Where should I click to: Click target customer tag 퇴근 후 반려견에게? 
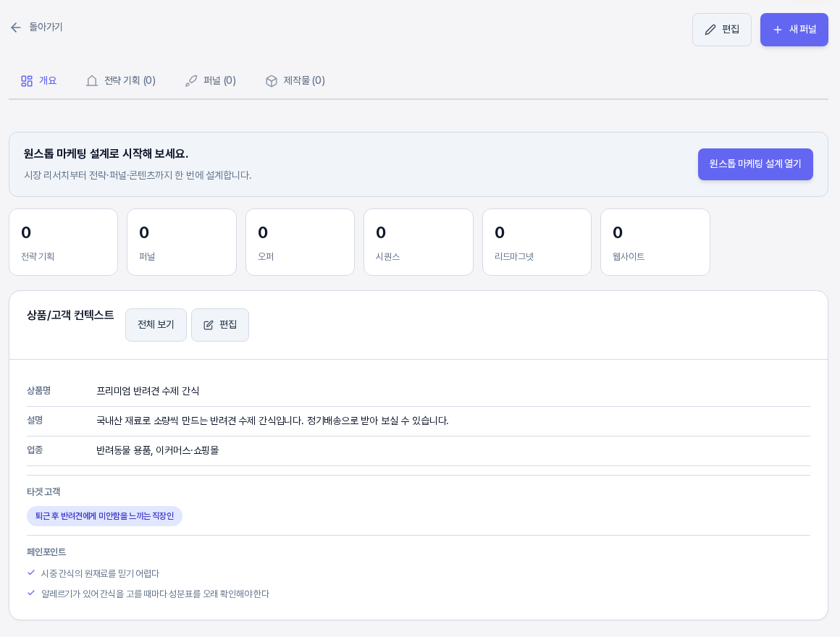(104, 516)
